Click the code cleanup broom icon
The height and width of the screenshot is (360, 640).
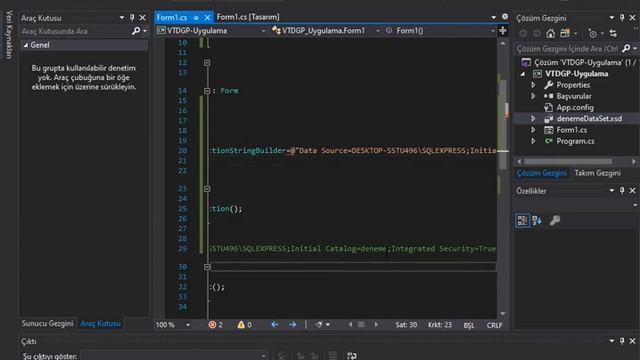[x=319, y=324]
